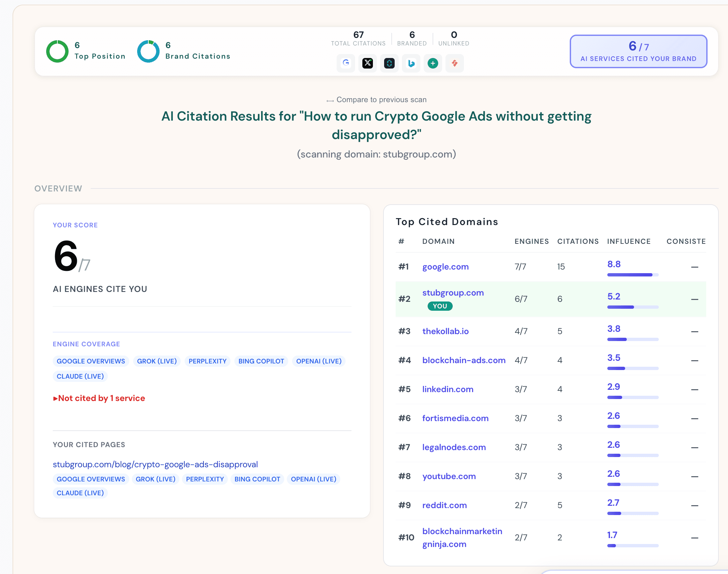Click the Bing engine icon
Viewport: 728px width, 574px height.
411,63
